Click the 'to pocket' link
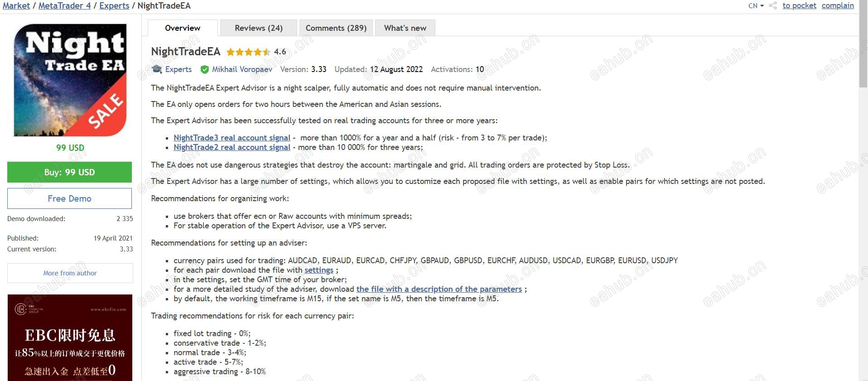This screenshot has width=868, height=381. point(799,6)
